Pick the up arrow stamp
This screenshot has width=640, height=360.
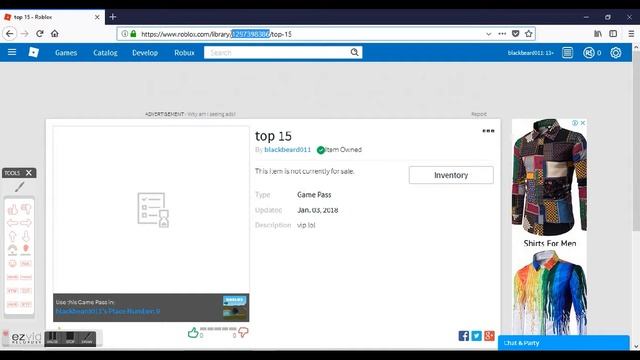(13, 236)
